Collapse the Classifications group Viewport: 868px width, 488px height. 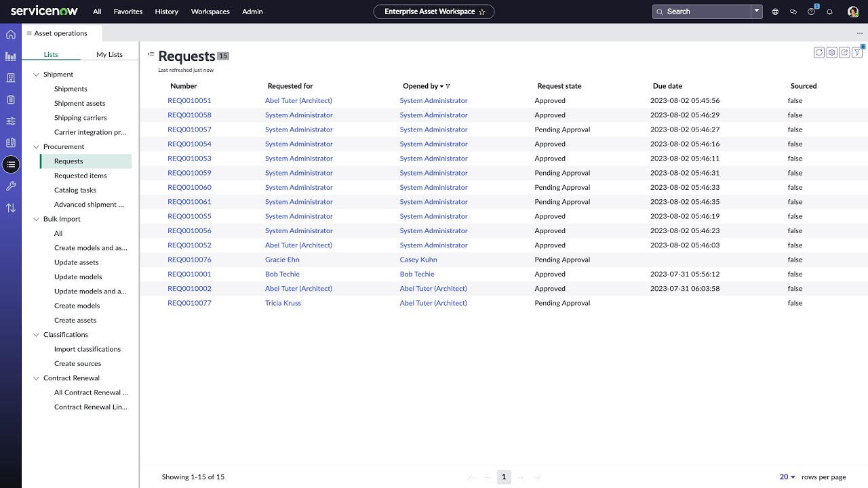click(37, 335)
